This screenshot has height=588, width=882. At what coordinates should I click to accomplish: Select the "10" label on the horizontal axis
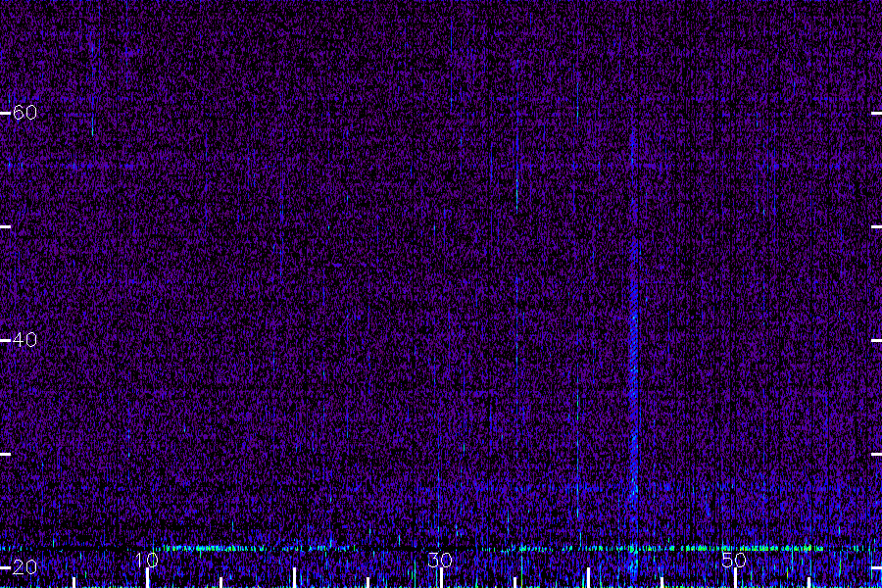(x=146, y=560)
